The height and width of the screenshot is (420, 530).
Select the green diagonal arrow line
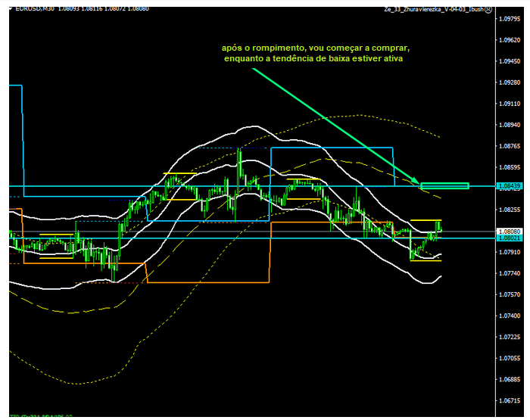pyautogui.click(x=333, y=125)
